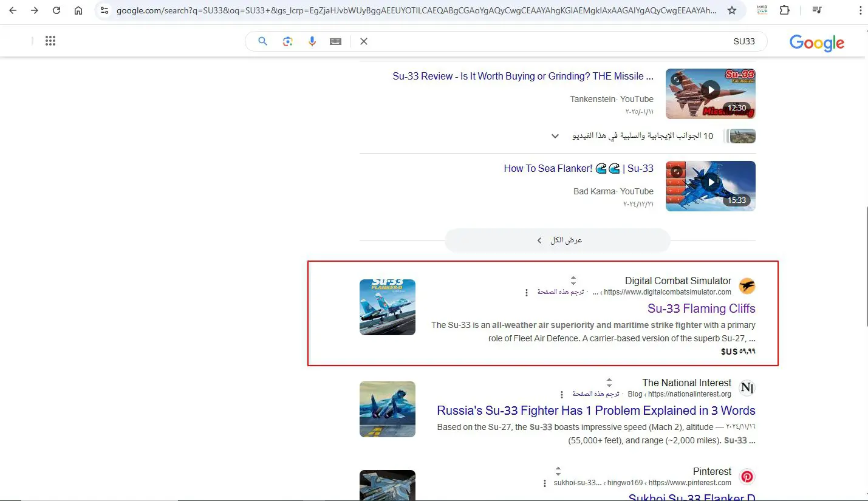868x501 pixels.
Task: Click the 'عرض الكل' show all button
Action: 558,240
